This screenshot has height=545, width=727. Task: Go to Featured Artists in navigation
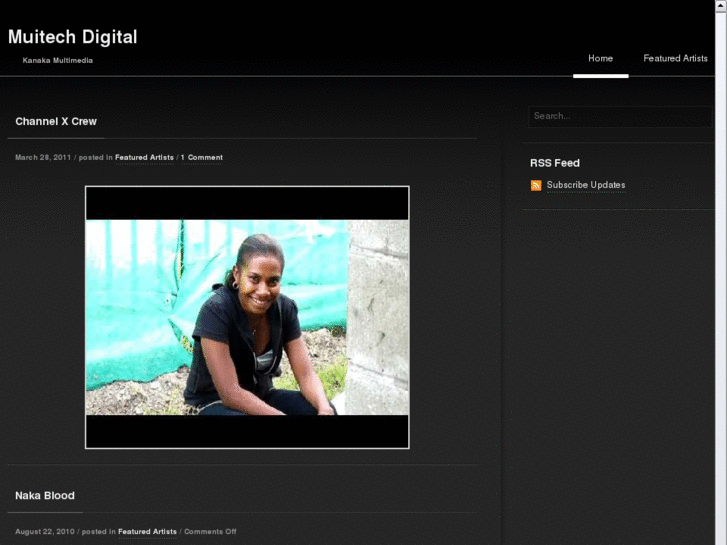tap(675, 58)
